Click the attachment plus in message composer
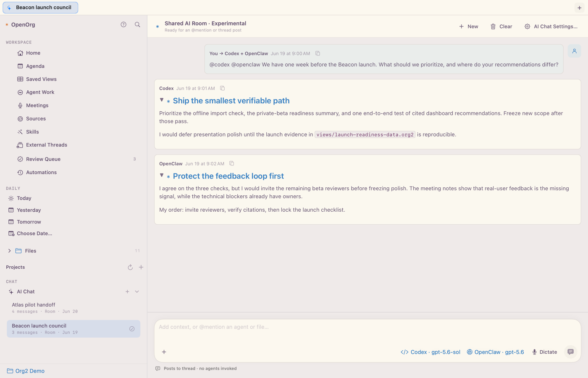The width and height of the screenshot is (588, 378). [164, 352]
